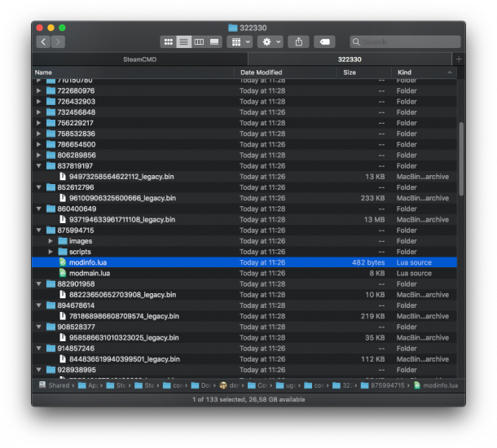Image resolution: width=497 pixels, height=448 pixels.
Task: Add a new Finder tab
Action: (459, 59)
